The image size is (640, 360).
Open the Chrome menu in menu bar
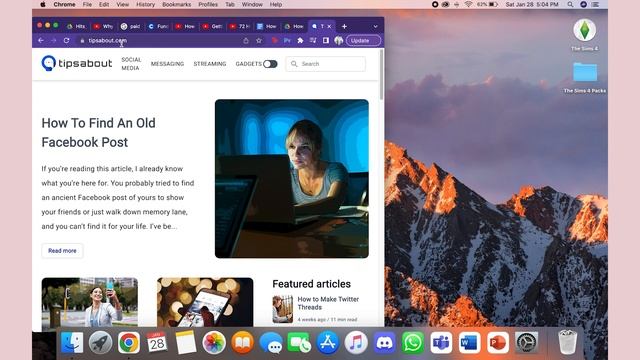(64, 4)
